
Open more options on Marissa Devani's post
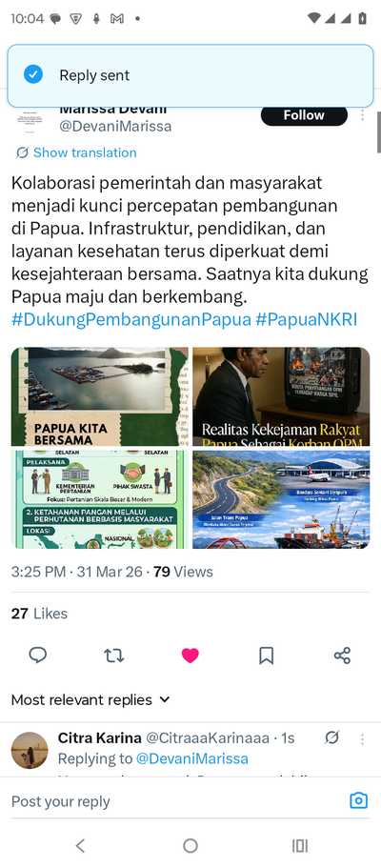[363, 115]
